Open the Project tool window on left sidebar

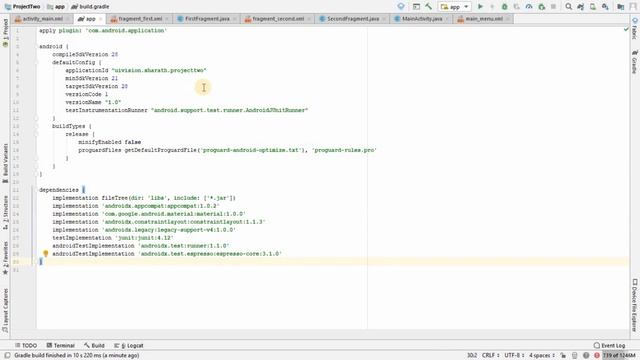click(x=5, y=33)
